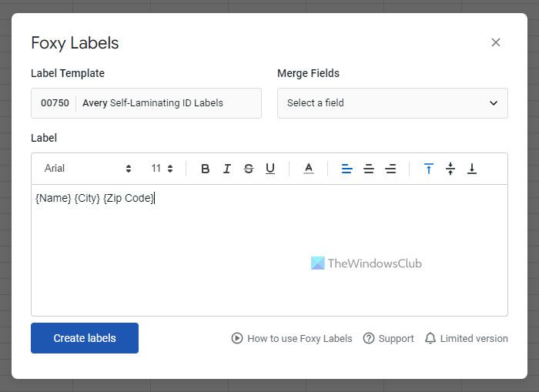Align label content to top
The image size is (539, 392).
pos(429,169)
